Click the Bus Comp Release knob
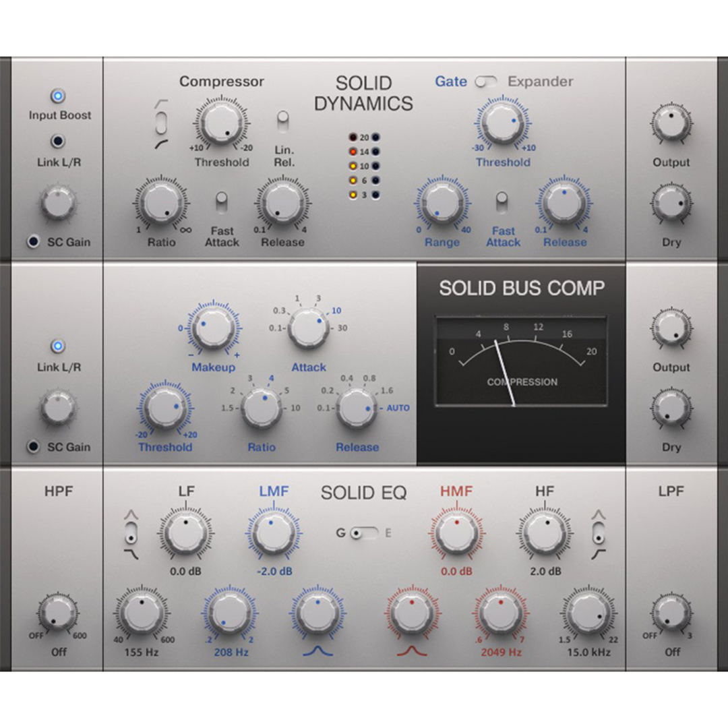 pos(357,408)
